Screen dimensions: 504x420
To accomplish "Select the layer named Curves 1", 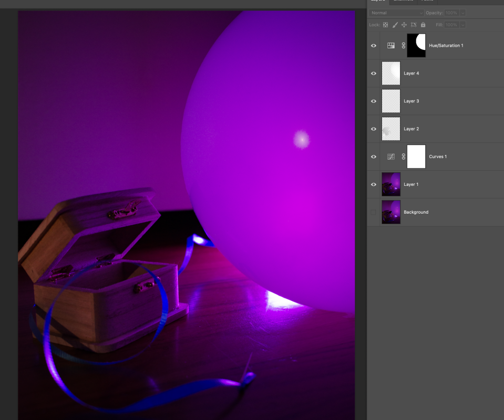I will [x=437, y=156].
